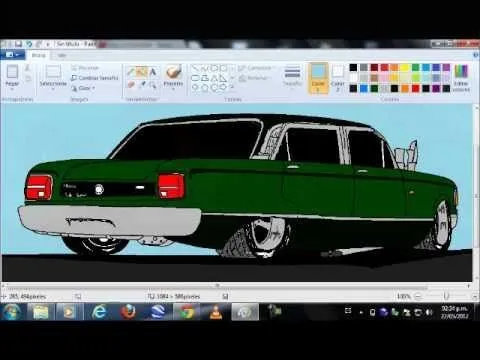The width and height of the screenshot is (480, 360).
Task: Click the Cut scissors icon
Action: tap(28, 68)
